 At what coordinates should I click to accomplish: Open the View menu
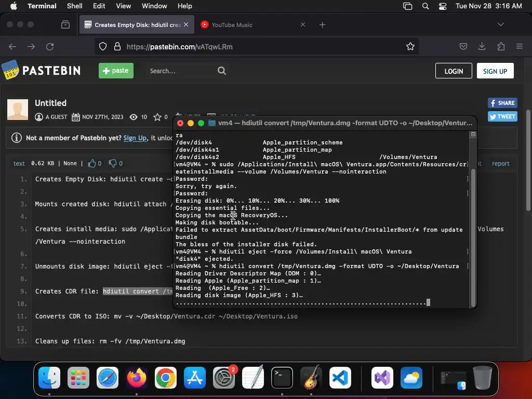tap(123, 6)
